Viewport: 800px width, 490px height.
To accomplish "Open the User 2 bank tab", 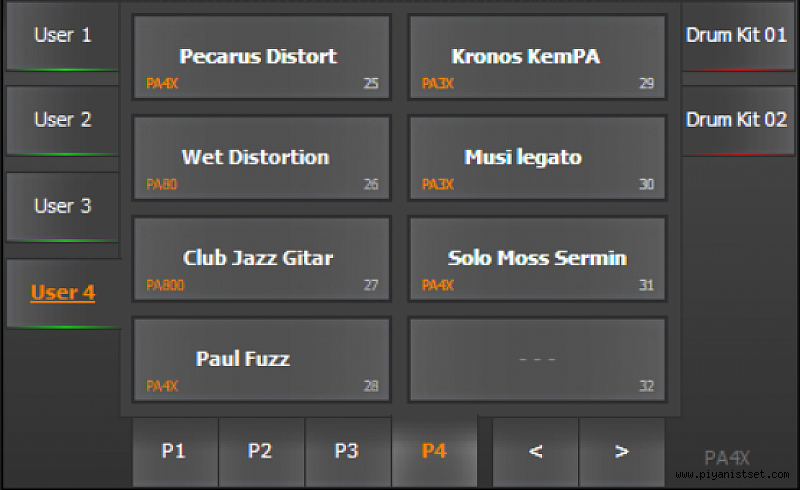I will 62,120.
